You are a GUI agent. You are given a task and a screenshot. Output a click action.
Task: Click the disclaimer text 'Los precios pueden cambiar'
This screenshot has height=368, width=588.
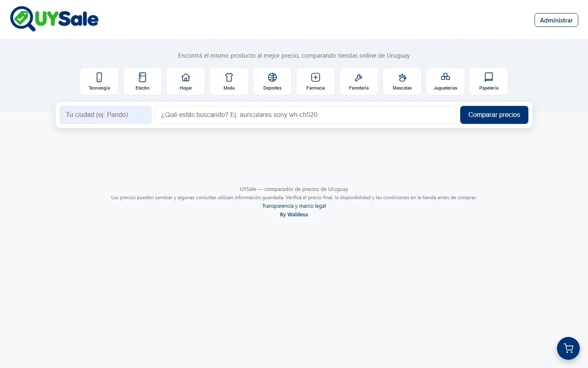click(x=143, y=197)
